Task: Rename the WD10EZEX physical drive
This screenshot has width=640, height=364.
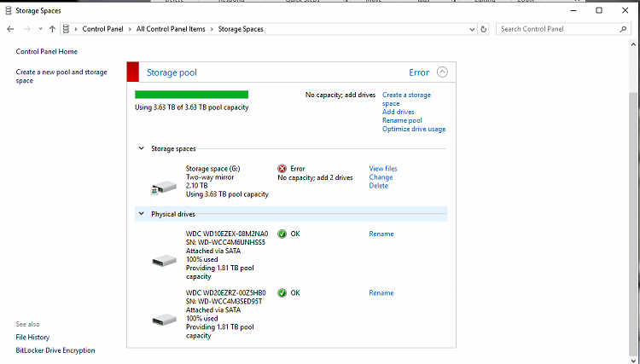Action: point(381,234)
